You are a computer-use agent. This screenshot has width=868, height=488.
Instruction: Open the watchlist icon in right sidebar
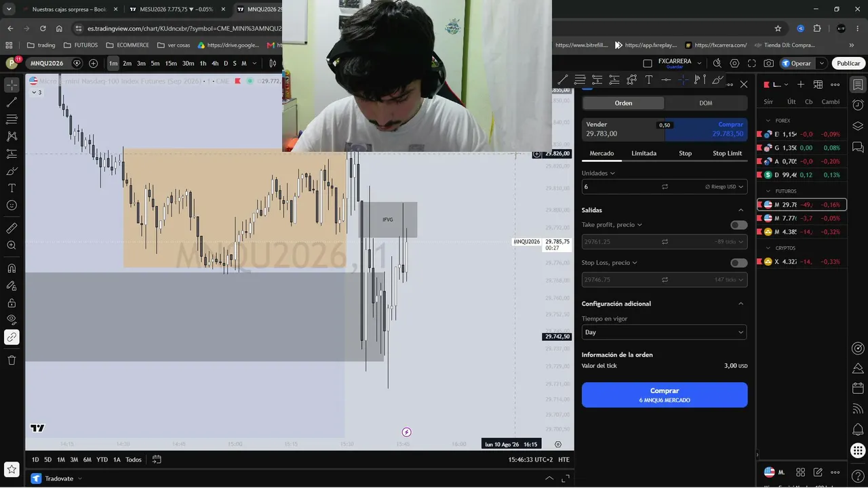coord(858,85)
